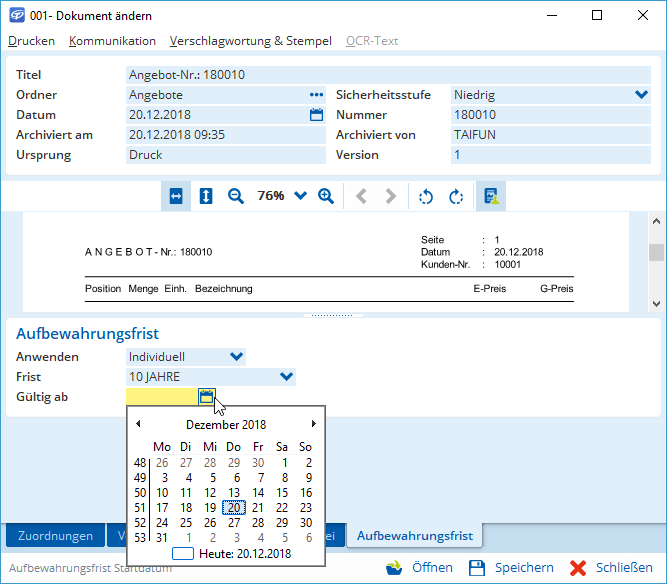This screenshot has width=667, height=584.
Task: Switch to the Zuordnungen tab
Action: (55, 536)
